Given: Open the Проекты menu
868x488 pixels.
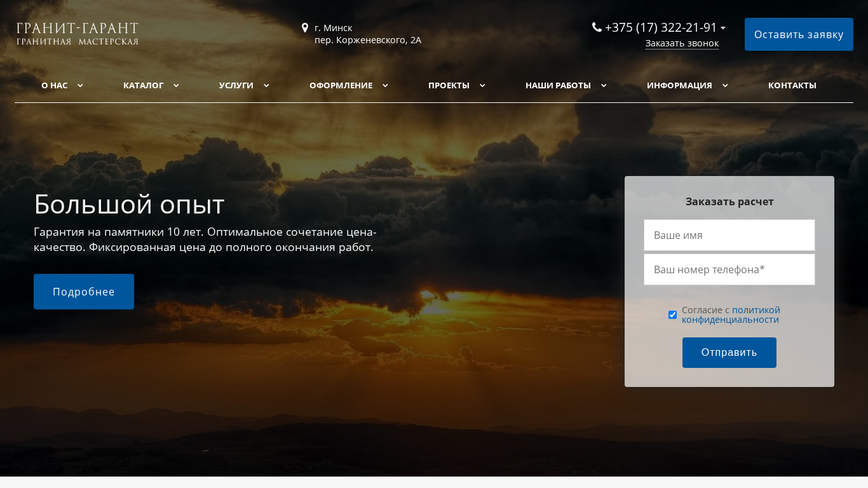Looking at the screenshot, I should click(x=449, y=85).
